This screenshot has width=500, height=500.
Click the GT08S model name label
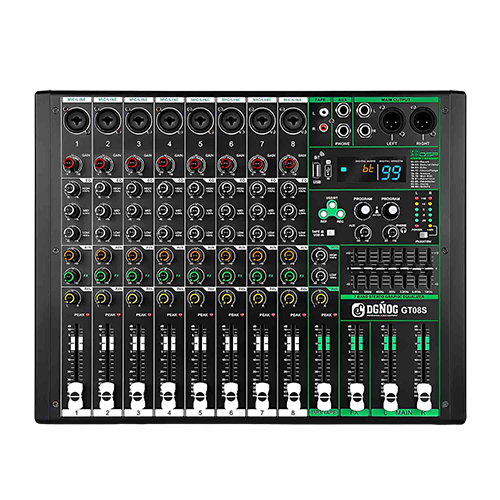(x=414, y=310)
